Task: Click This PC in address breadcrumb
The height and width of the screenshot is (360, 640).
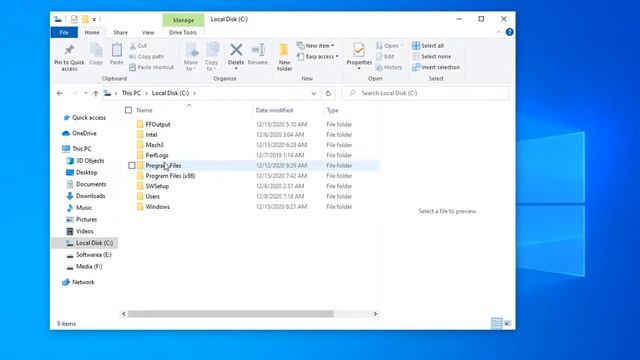Action: point(131,93)
